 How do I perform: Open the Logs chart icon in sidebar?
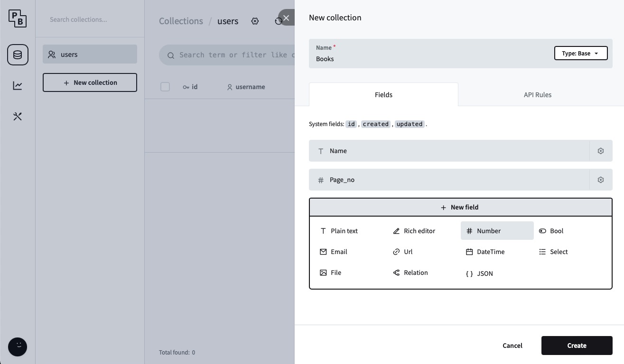click(x=18, y=85)
